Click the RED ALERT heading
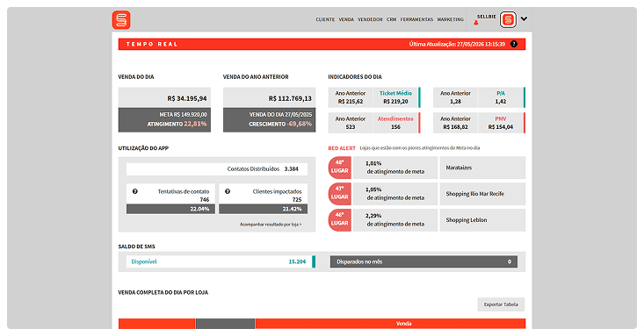 pos(342,148)
